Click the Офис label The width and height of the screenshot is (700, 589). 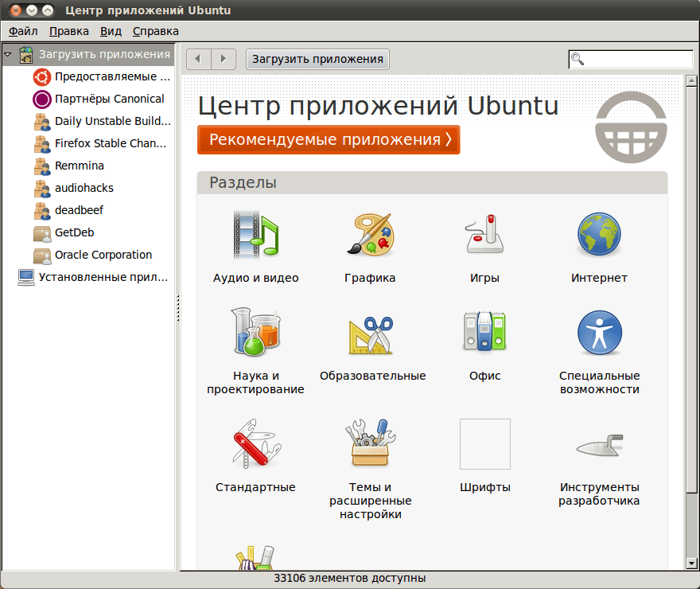click(484, 376)
